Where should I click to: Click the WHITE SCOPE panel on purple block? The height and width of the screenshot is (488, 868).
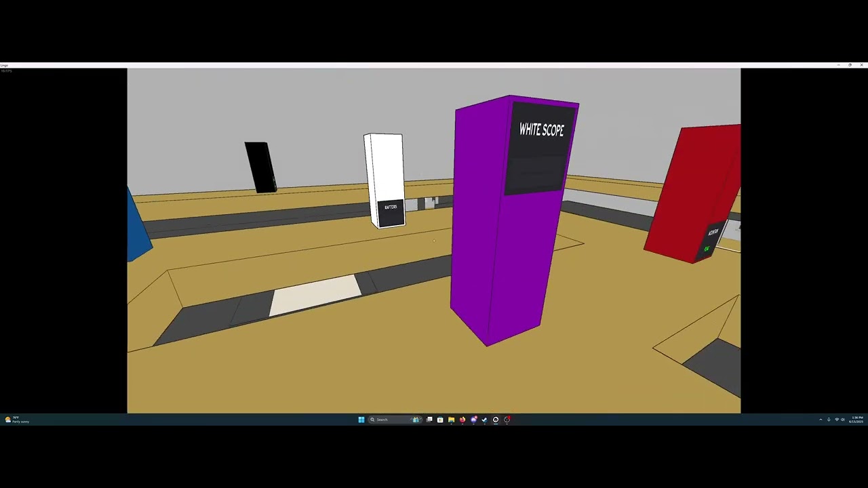point(540,148)
